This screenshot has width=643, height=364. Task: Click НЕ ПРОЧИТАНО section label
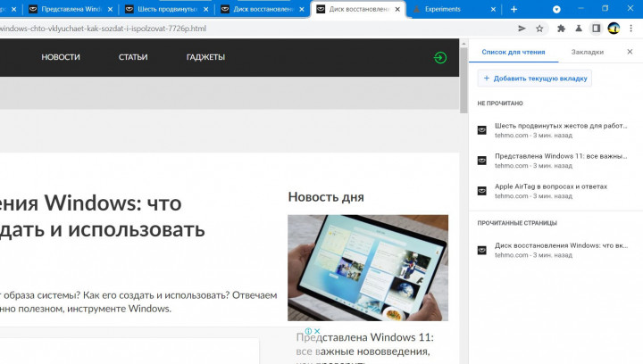pos(500,103)
